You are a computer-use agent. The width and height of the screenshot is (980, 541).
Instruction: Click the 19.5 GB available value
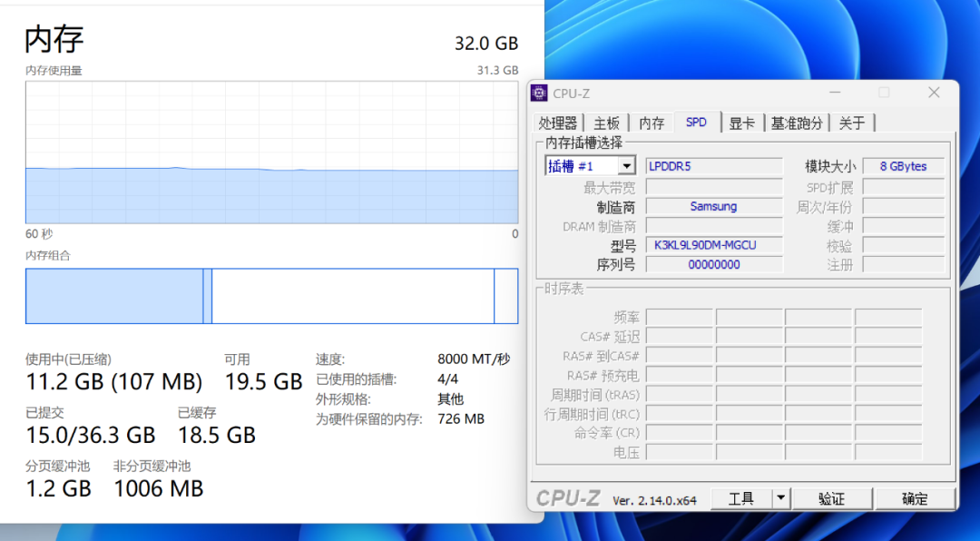[x=263, y=381]
